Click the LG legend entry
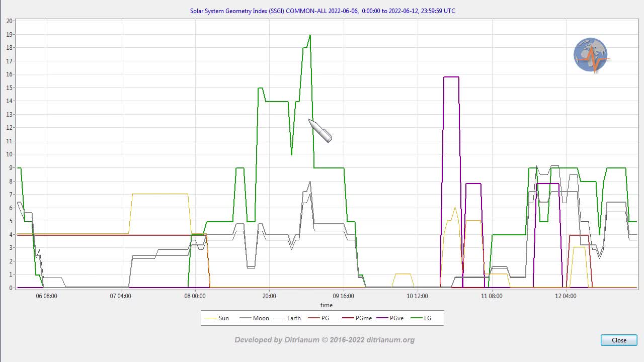 point(421,318)
